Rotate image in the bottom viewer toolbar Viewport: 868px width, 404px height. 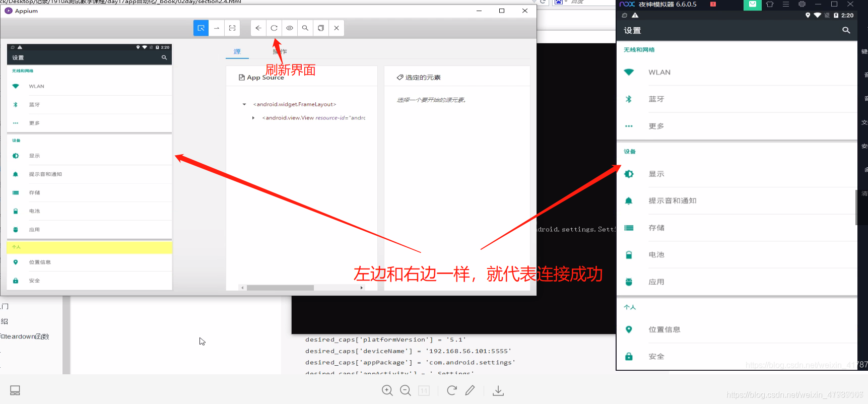pos(452,390)
